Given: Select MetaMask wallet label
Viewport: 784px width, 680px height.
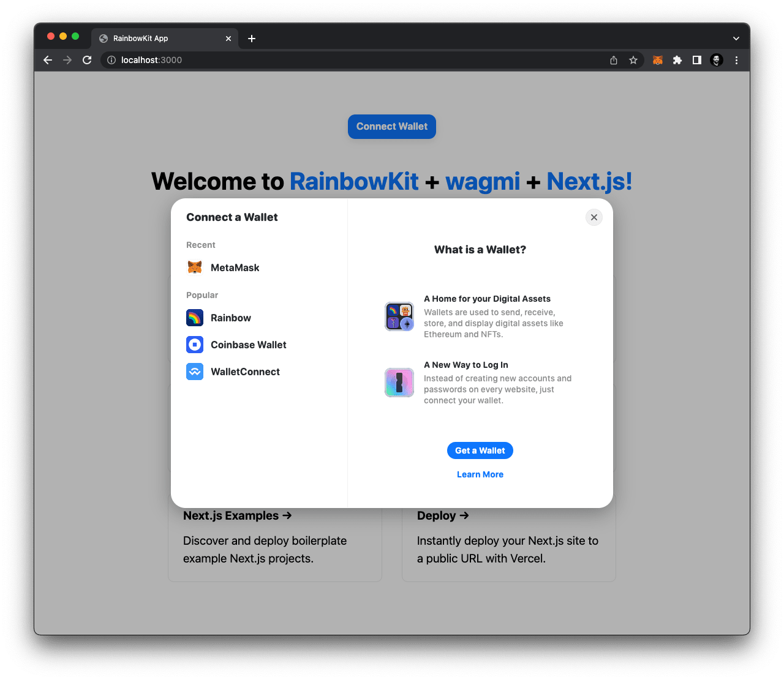Looking at the screenshot, I should pos(235,267).
